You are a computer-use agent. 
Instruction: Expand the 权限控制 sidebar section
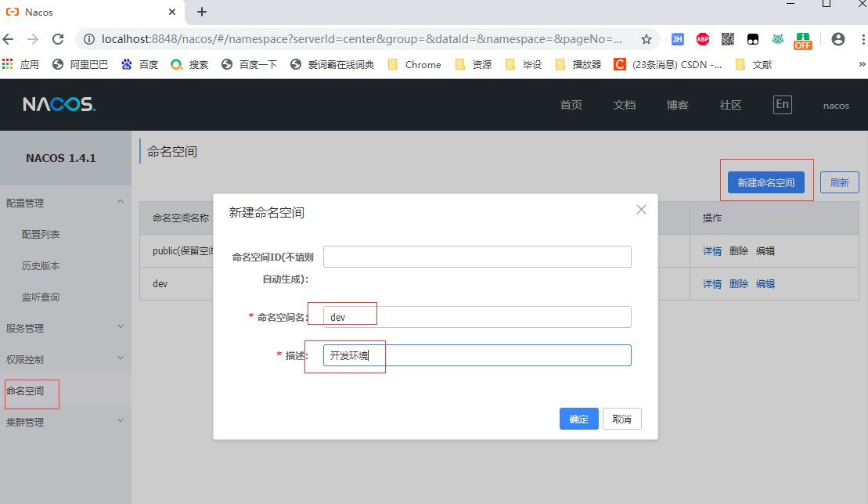click(x=65, y=359)
